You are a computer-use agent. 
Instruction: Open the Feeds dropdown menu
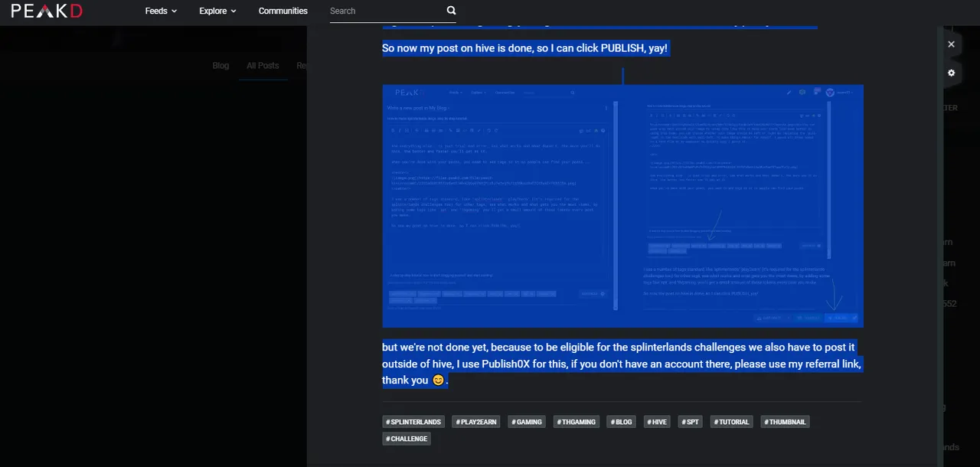click(x=161, y=11)
